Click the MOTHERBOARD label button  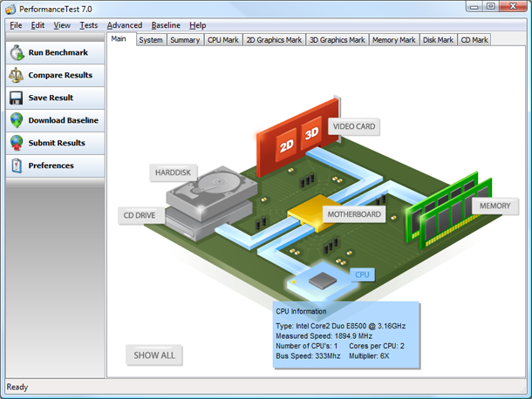(x=353, y=214)
